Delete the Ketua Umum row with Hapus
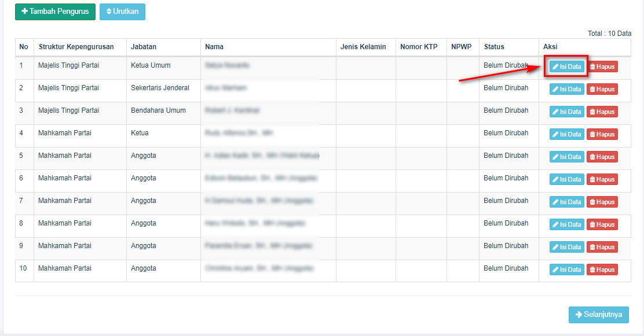 pyautogui.click(x=602, y=67)
